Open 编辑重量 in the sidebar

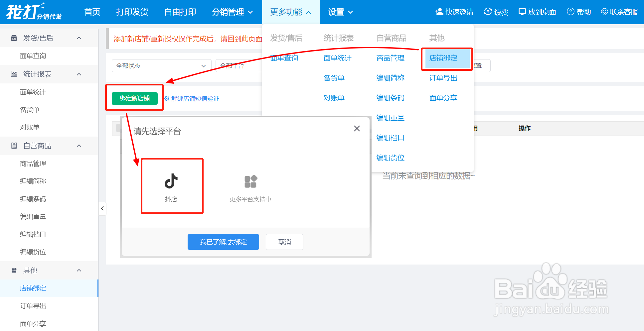(33, 217)
